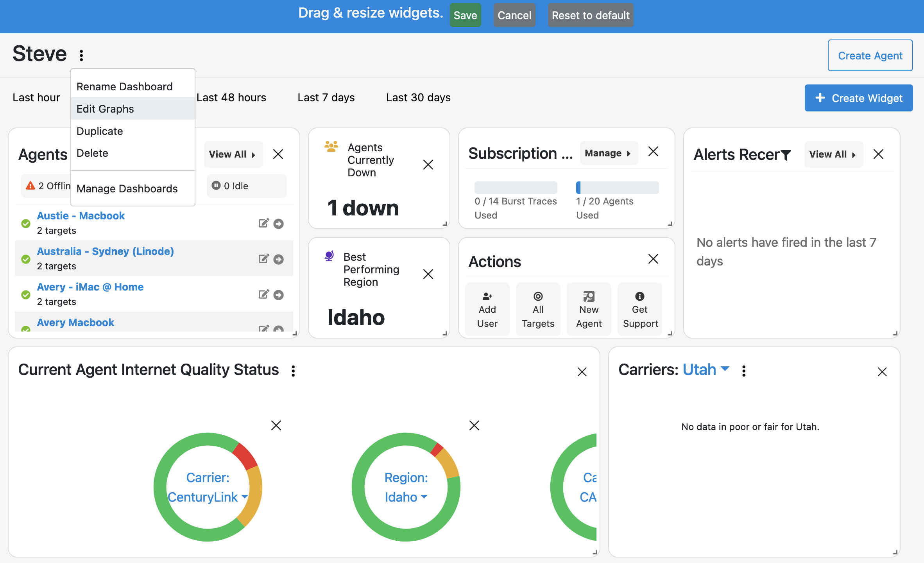Open the kebab menu on Internet Quality Status widget
The height and width of the screenshot is (563, 924).
(x=293, y=370)
